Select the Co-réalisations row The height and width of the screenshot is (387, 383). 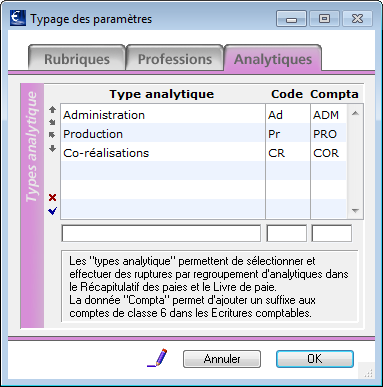tap(204, 153)
